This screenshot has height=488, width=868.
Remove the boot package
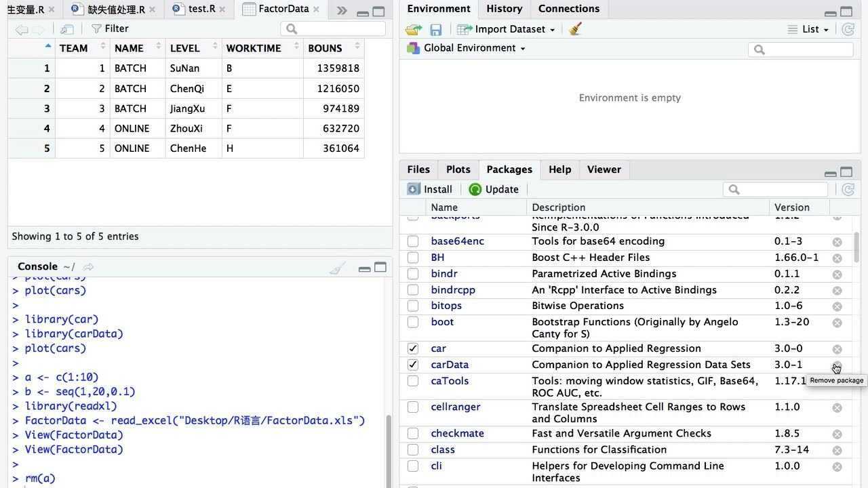coord(837,323)
